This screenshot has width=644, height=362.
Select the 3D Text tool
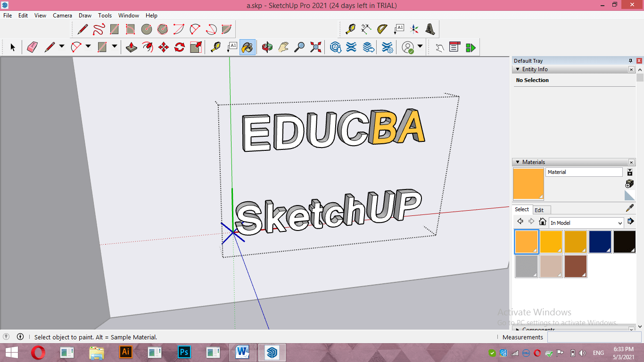(x=430, y=29)
